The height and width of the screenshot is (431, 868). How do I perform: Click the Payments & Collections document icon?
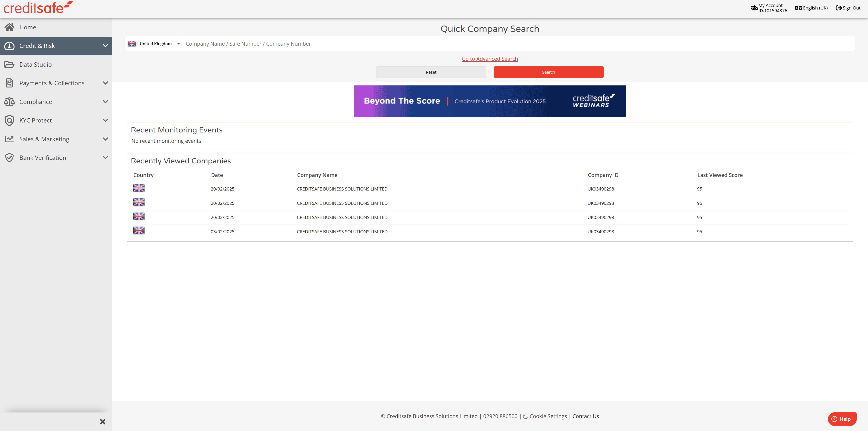[x=9, y=83]
